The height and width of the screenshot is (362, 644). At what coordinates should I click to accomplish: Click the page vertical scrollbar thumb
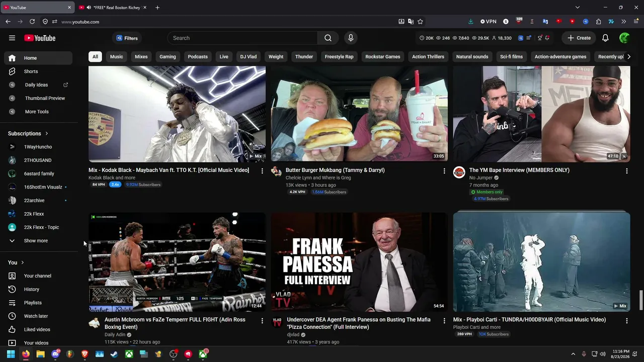click(640, 301)
